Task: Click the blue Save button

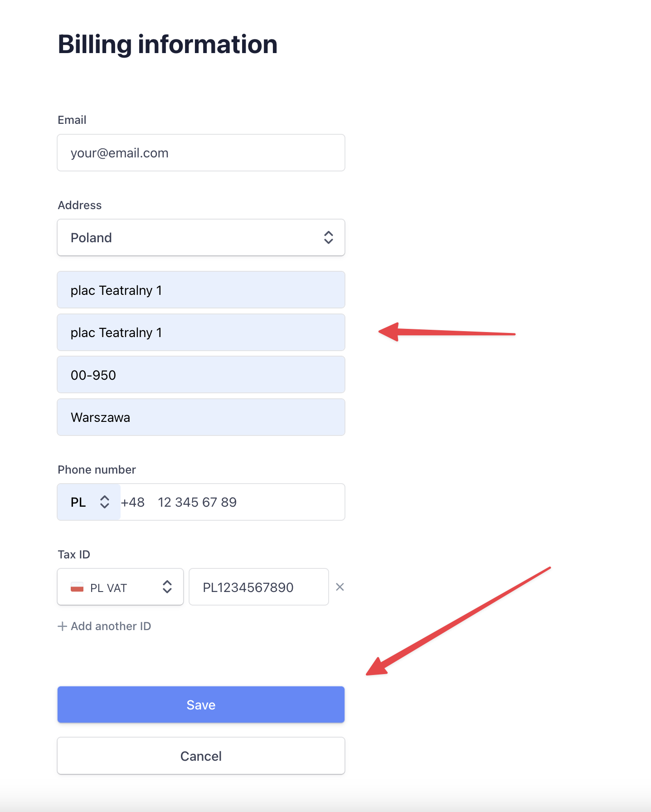Action: point(201,704)
